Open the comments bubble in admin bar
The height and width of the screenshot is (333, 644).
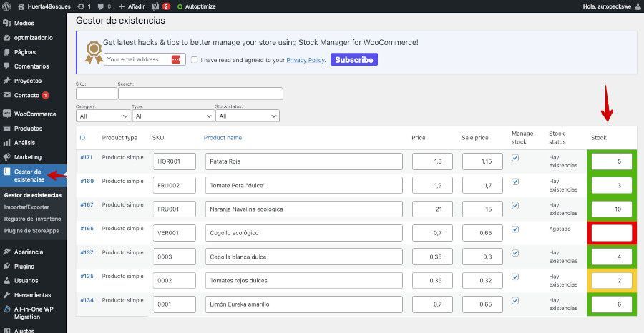pos(104,6)
